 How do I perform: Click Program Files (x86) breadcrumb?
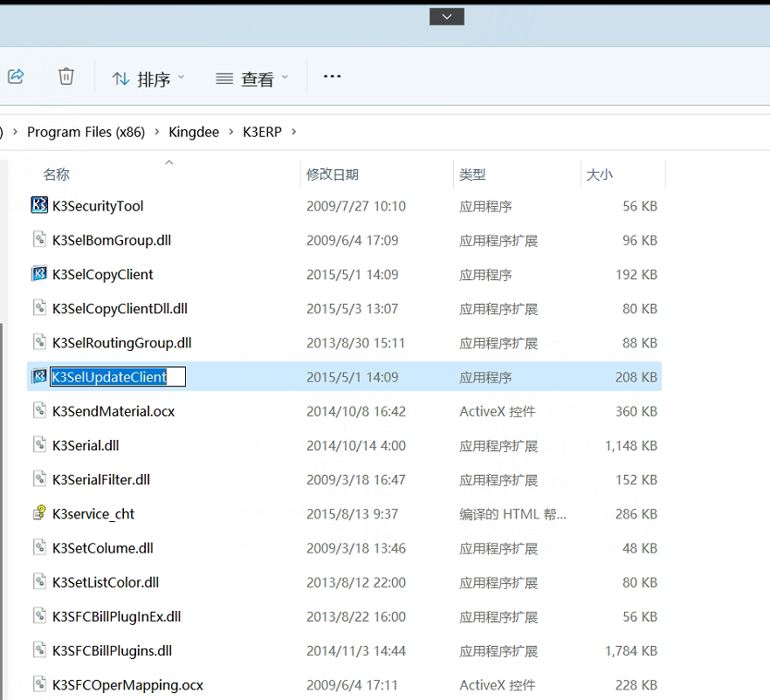[86, 132]
